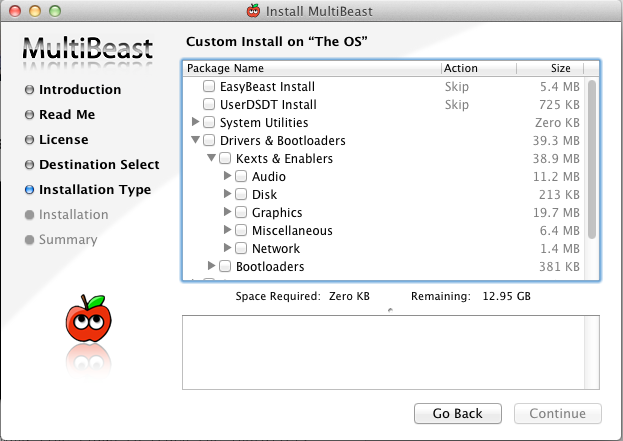
Task: Expand the Bootloaders category
Action: pyautogui.click(x=211, y=265)
